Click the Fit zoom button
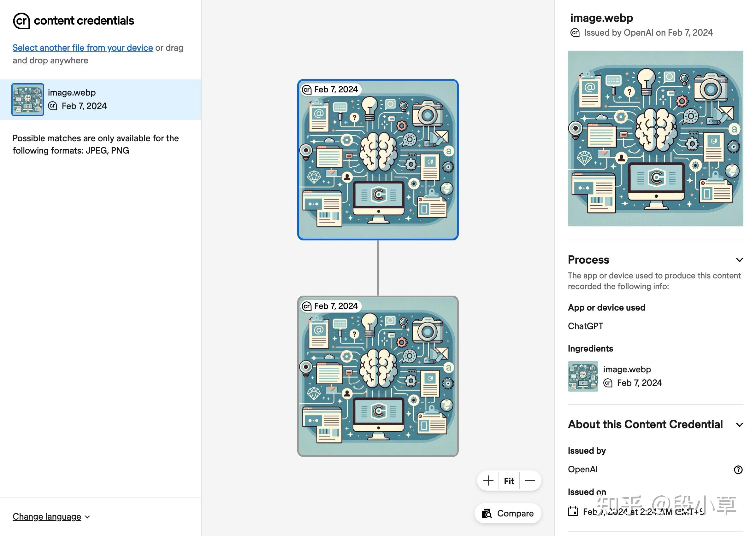 [x=509, y=481]
